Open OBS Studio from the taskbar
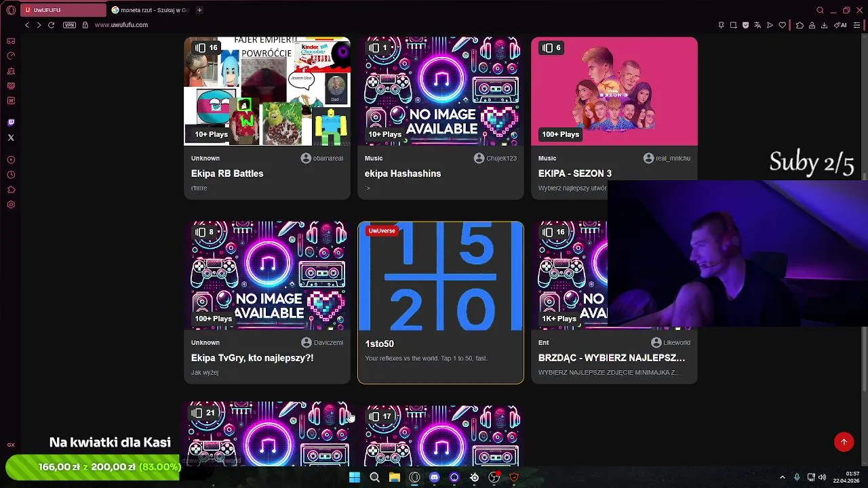 point(494,477)
